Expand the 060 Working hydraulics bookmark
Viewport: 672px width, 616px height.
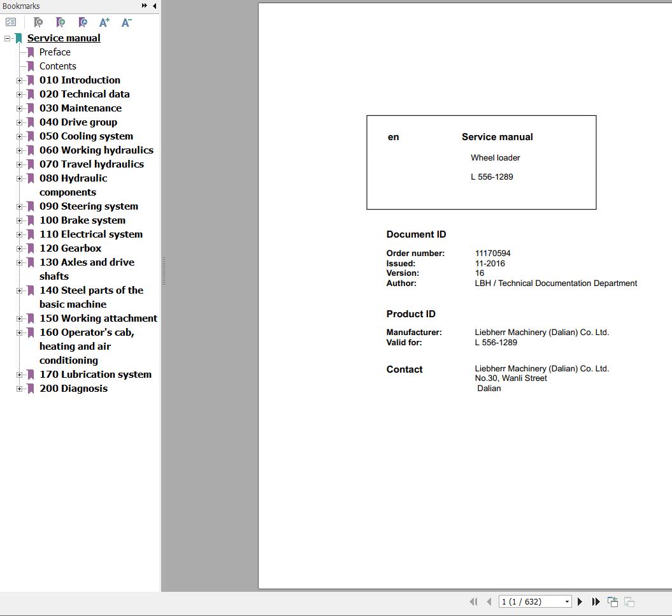19,150
